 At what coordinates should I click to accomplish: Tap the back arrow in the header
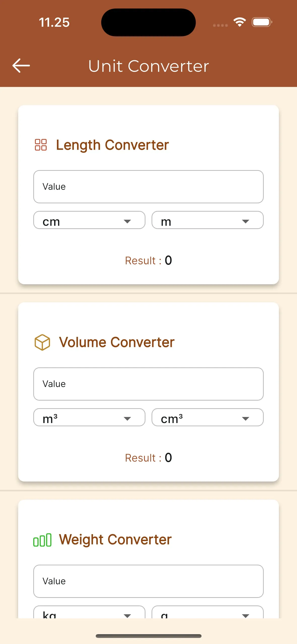point(20,66)
